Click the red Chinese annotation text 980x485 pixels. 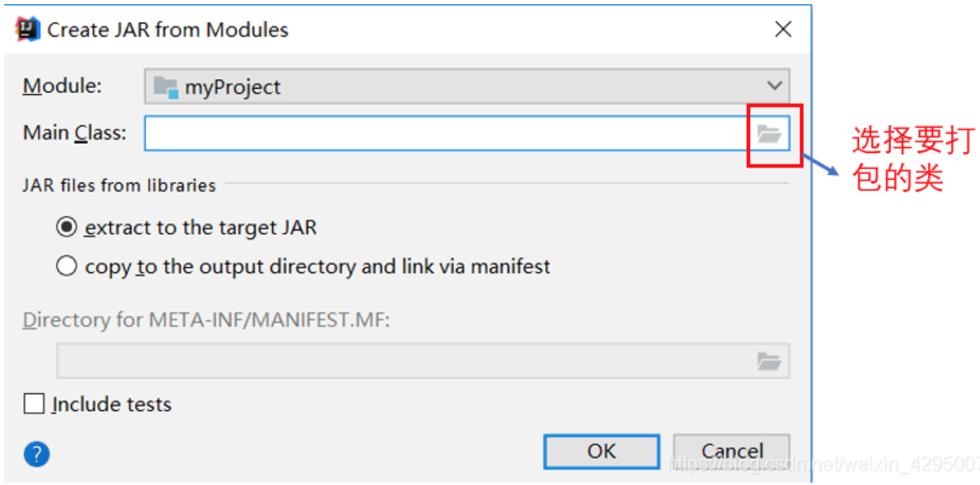pyautogui.click(x=912, y=159)
